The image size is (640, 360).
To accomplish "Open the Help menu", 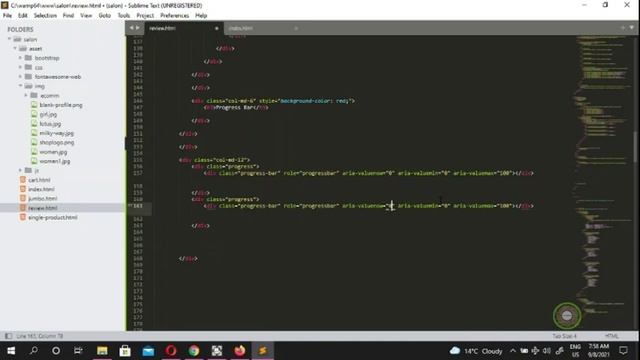I will click(201, 16).
